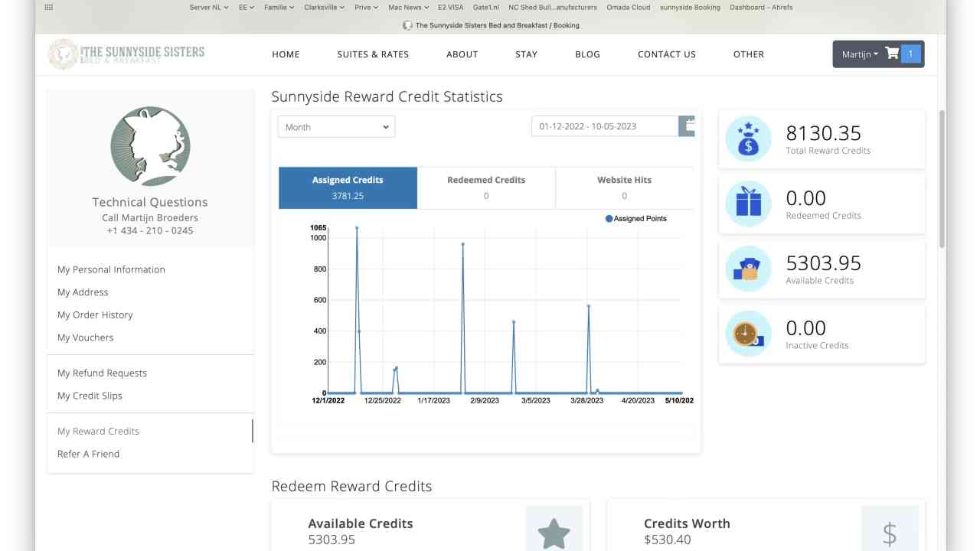
Task: Open My Personal Information link
Action: click(x=111, y=269)
